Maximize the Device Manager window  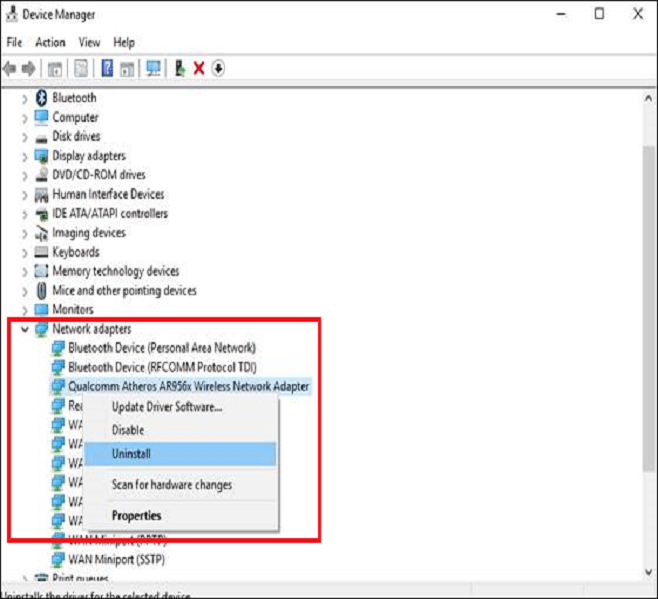599,14
